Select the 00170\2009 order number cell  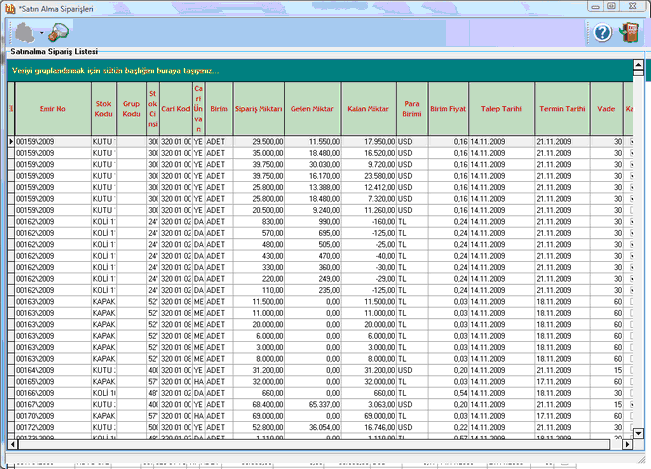click(53, 416)
